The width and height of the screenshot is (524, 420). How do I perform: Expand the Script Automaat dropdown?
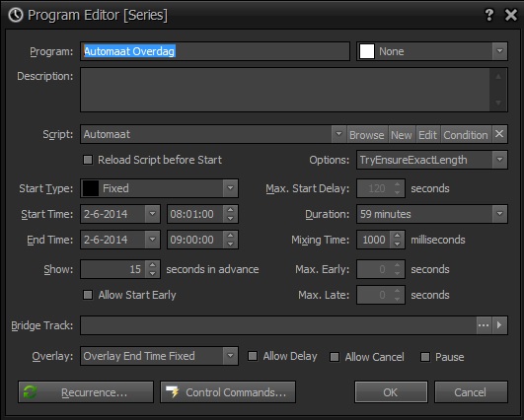(x=338, y=134)
